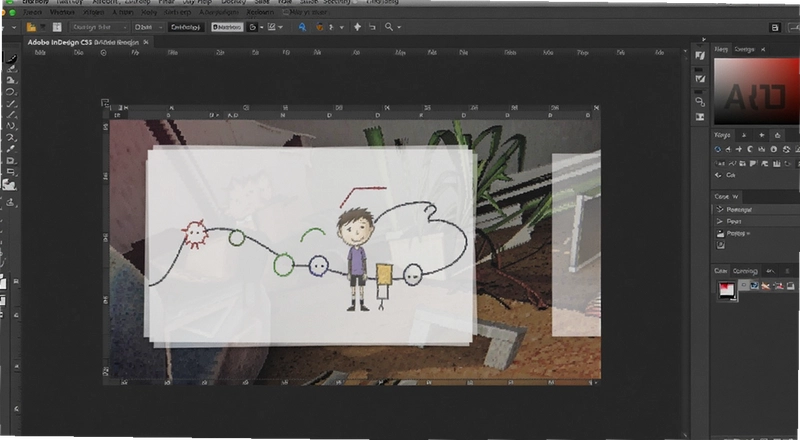The width and height of the screenshot is (800, 440).
Task: Select the pen tool at the top of the left toolbox
Action: 11,58
